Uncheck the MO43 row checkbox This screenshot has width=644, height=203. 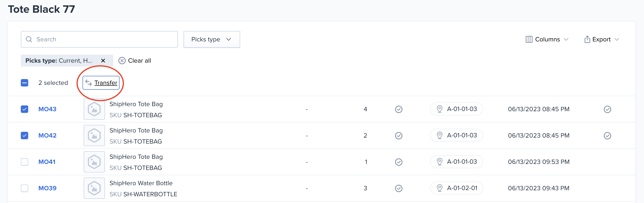click(25, 109)
